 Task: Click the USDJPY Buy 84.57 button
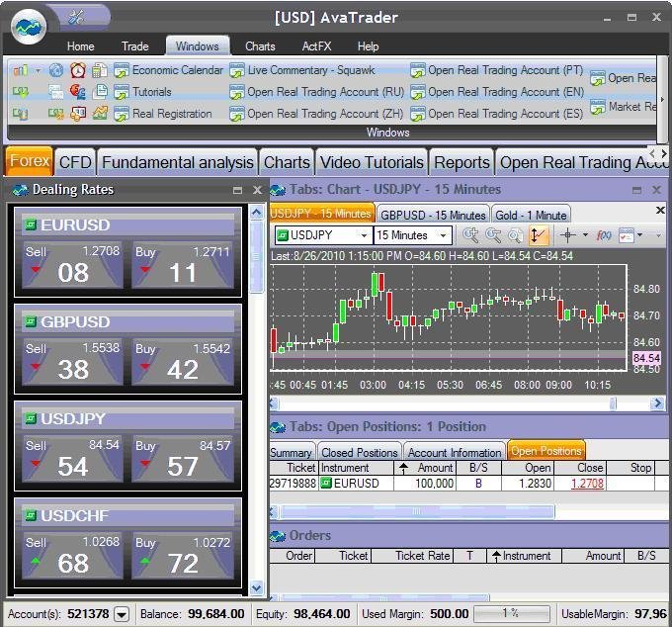click(x=183, y=459)
